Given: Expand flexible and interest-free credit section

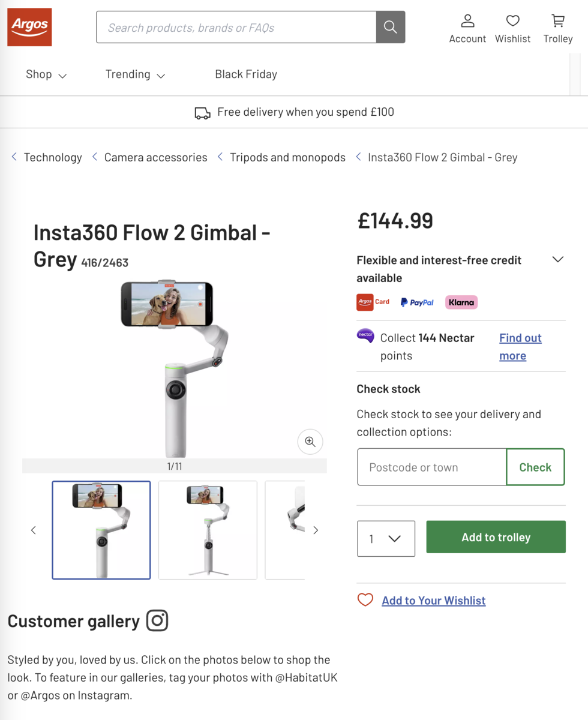Looking at the screenshot, I should pyautogui.click(x=557, y=260).
